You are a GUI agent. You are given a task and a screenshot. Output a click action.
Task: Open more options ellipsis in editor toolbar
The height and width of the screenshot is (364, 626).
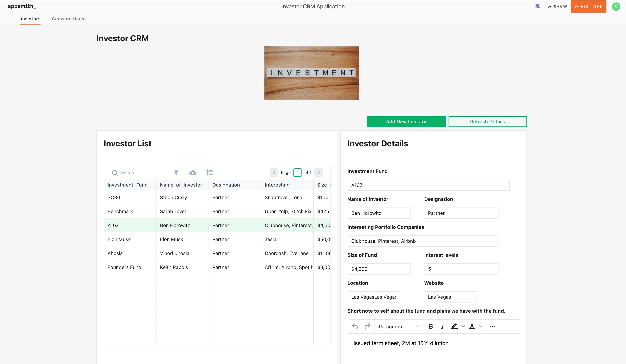[x=492, y=326]
